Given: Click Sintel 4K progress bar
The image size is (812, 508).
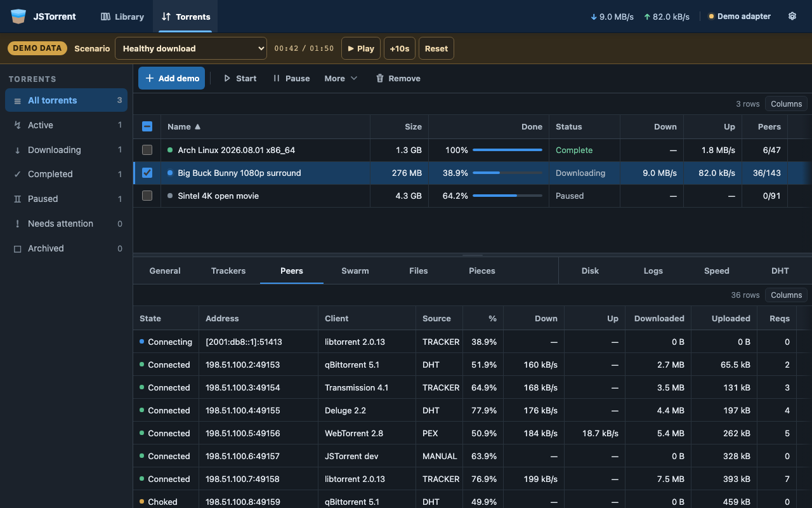Looking at the screenshot, I should coord(507,196).
